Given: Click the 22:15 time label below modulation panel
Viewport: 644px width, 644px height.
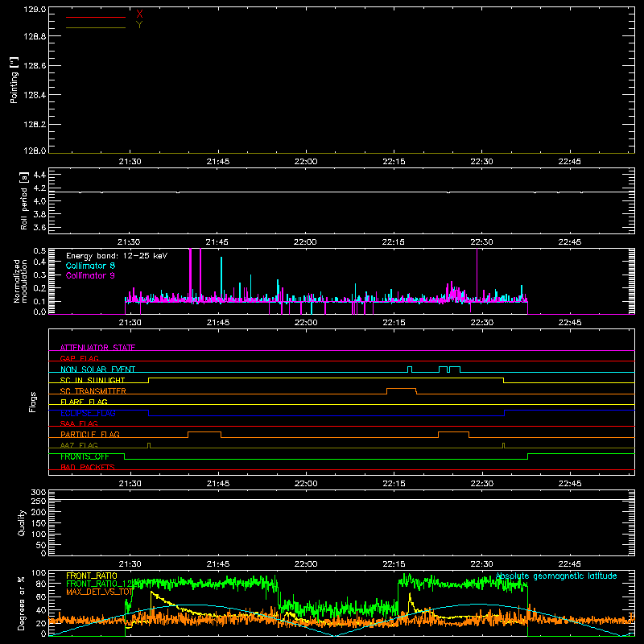Looking at the screenshot, I should [x=394, y=323].
